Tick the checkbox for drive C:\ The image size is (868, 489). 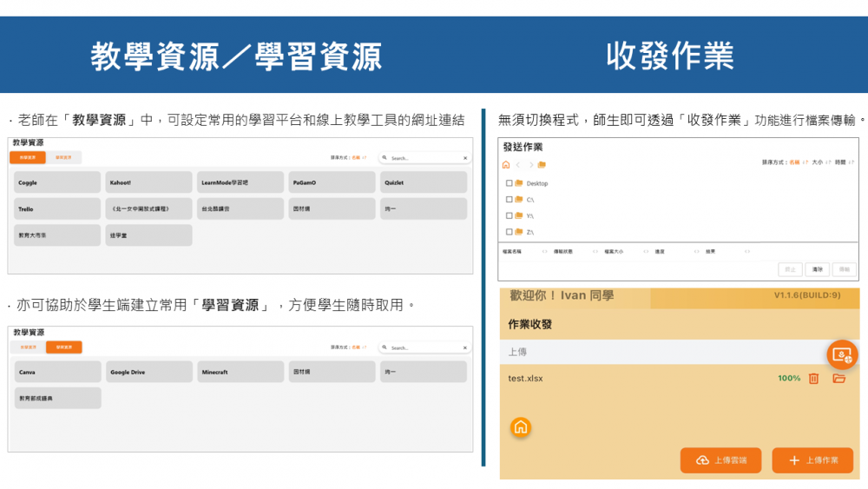tap(509, 200)
